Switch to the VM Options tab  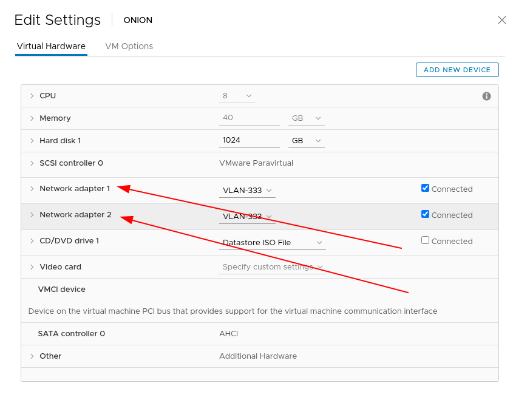pyautogui.click(x=129, y=46)
